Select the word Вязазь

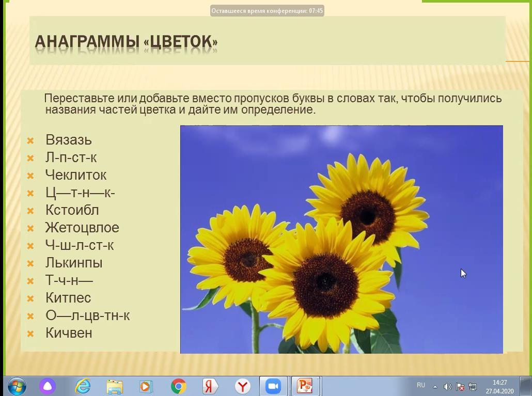pos(69,140)
